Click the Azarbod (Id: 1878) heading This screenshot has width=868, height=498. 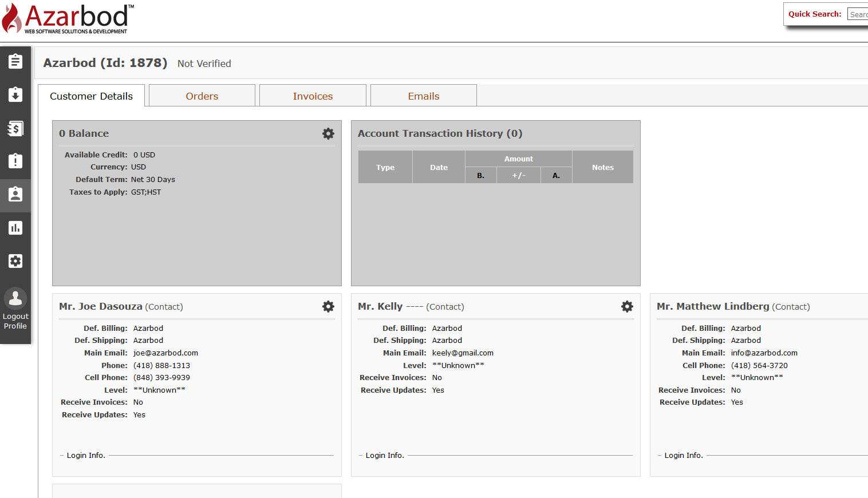point(105,63)
